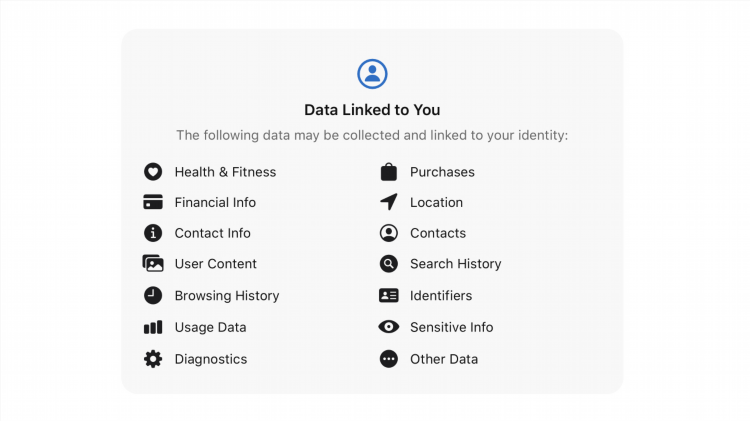This screenshot has width=750, height=421.
Task: Click the Browsing History text label
Action: tap(227, 296)
